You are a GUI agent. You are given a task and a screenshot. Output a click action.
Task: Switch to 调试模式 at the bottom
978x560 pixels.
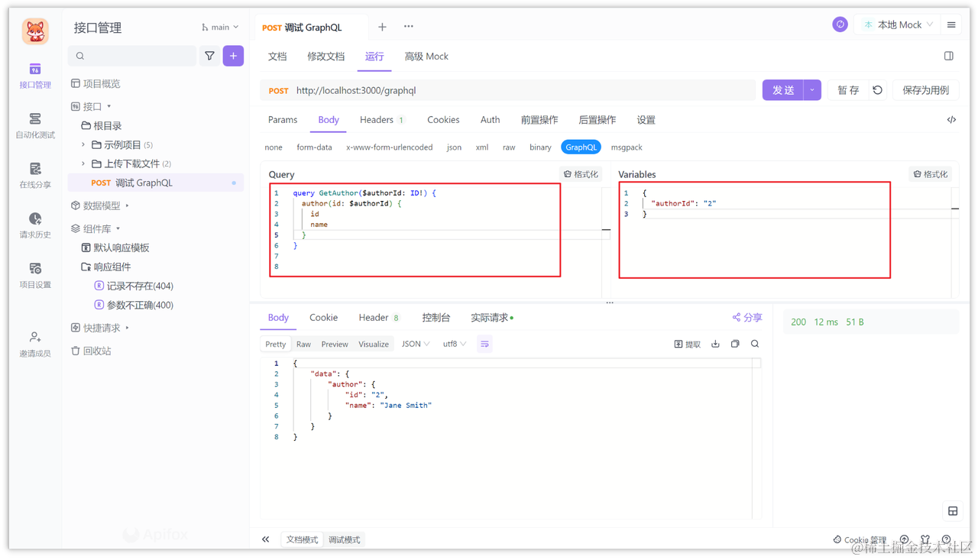point(344,539)
